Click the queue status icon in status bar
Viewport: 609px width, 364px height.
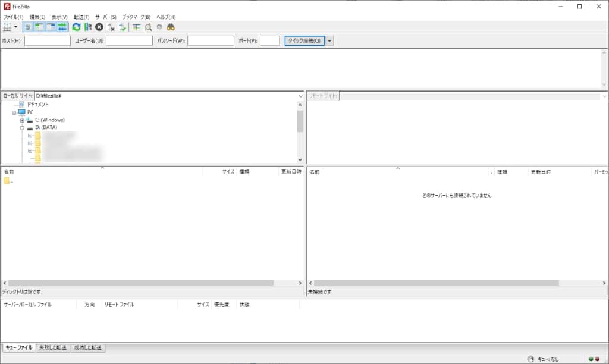click(531, 359)
